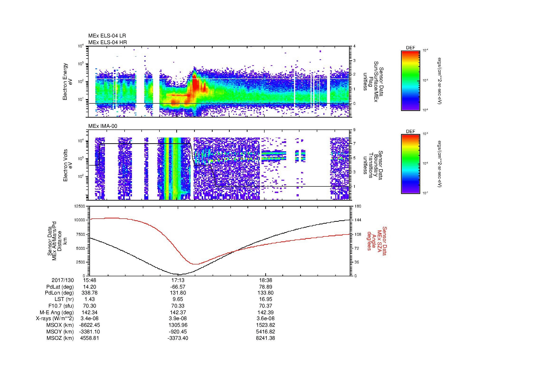Click the LST value '9.65'

pyautogui.click(x=178, y=299)
